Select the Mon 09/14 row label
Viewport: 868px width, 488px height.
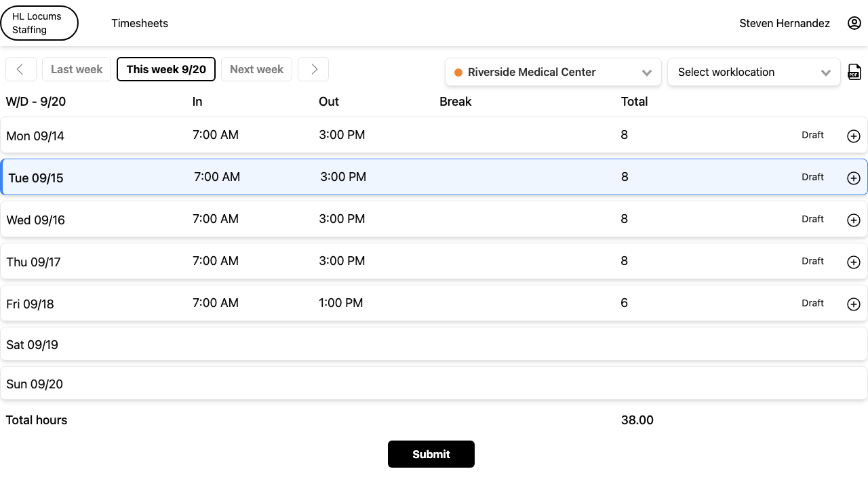[35, 136]
